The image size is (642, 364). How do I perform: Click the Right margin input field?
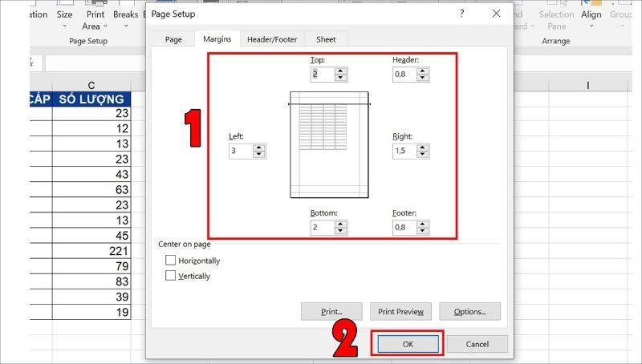[x=404, y=151]
